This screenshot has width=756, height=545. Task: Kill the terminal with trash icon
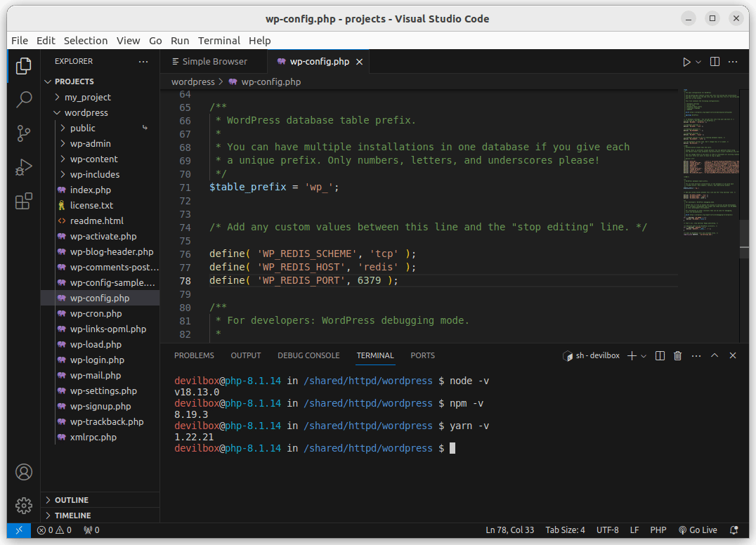(x=677, y=356)
